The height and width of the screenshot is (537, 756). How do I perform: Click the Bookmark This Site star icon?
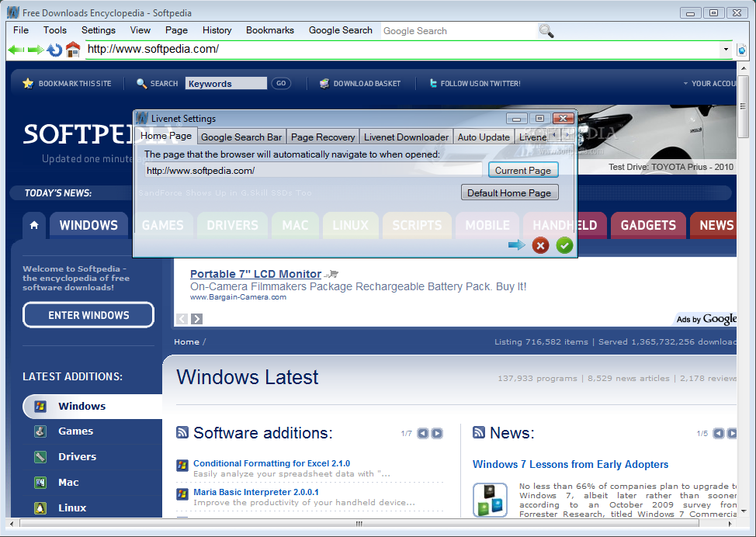pyautogui.click(x=28, y=83)
